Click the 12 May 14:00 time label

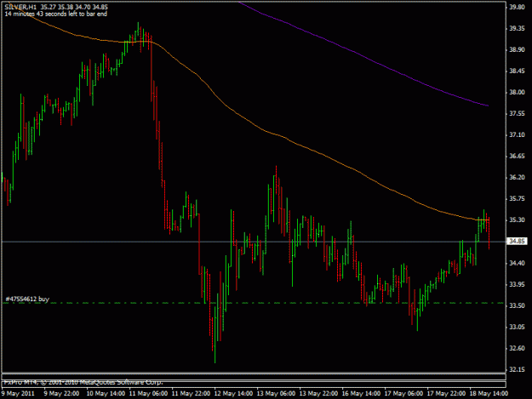(233, 394)
